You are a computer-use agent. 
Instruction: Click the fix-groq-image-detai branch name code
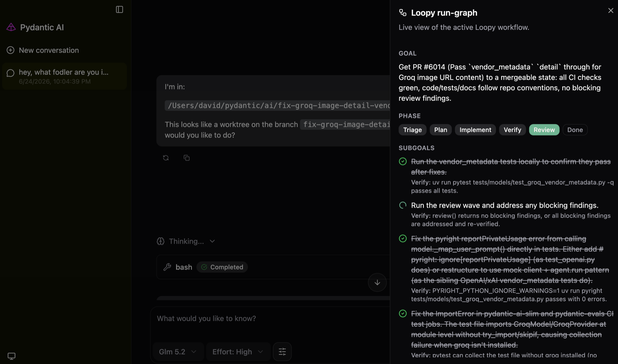point(345,125)
